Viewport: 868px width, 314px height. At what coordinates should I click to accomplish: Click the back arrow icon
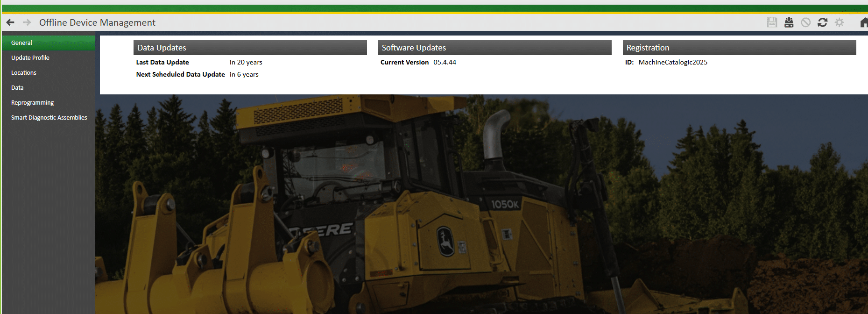[x=10, y=22]
